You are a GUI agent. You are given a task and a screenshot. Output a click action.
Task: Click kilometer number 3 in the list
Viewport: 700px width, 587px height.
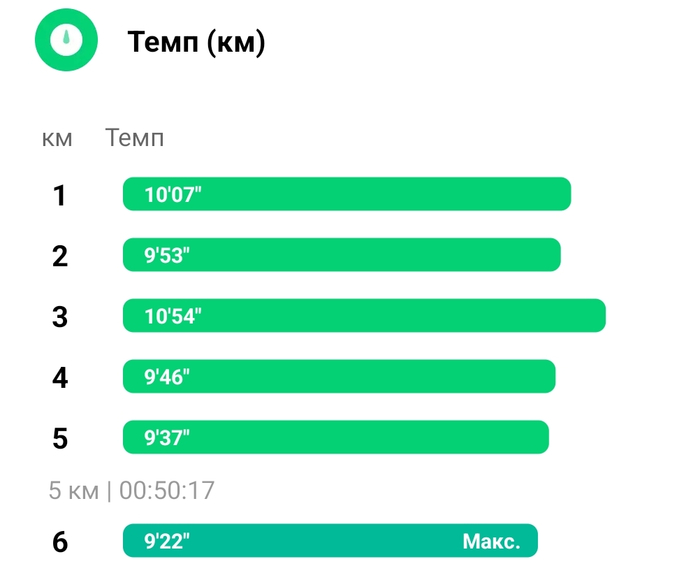60,317
